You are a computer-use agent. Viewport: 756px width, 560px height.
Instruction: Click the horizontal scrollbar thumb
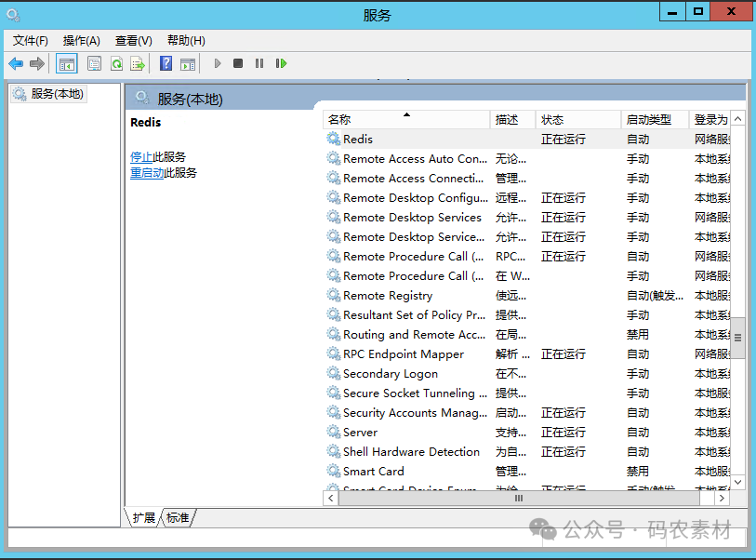click(x=519, y=499)
